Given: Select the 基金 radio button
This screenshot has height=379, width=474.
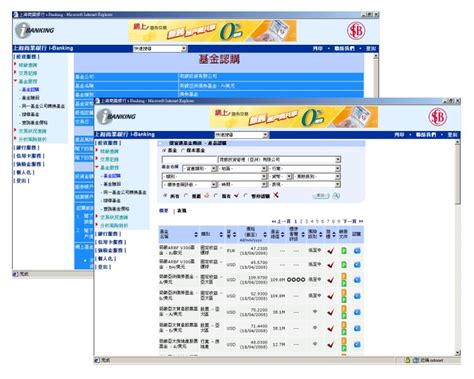Looking at the screenshot, I should pyautogui.click(x=164, y=151).
